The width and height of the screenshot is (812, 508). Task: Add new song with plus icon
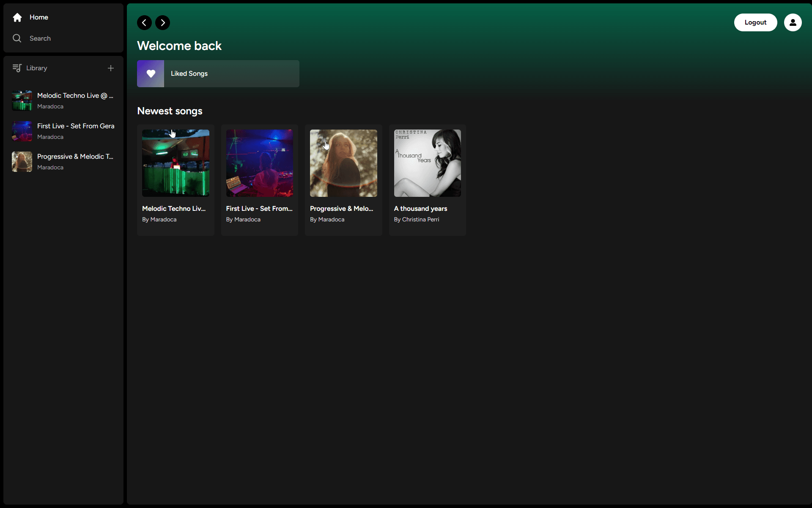coord(111,68)
